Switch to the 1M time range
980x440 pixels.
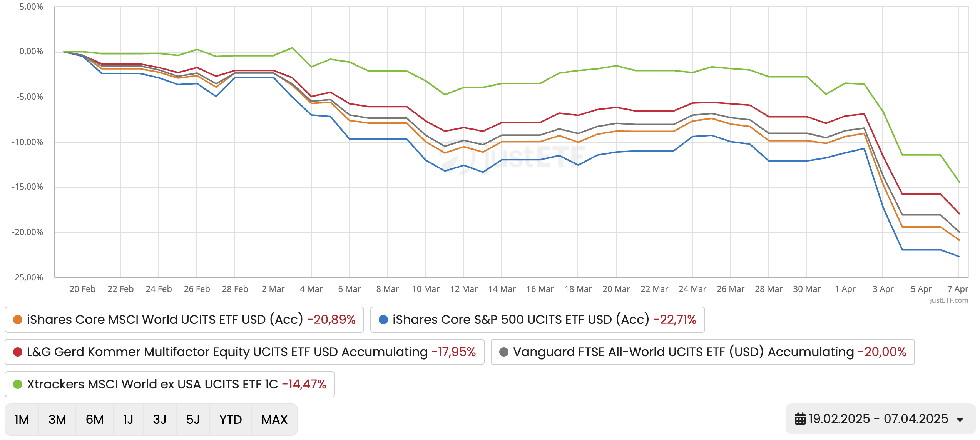pyautogui.click(x=22, y=419)
